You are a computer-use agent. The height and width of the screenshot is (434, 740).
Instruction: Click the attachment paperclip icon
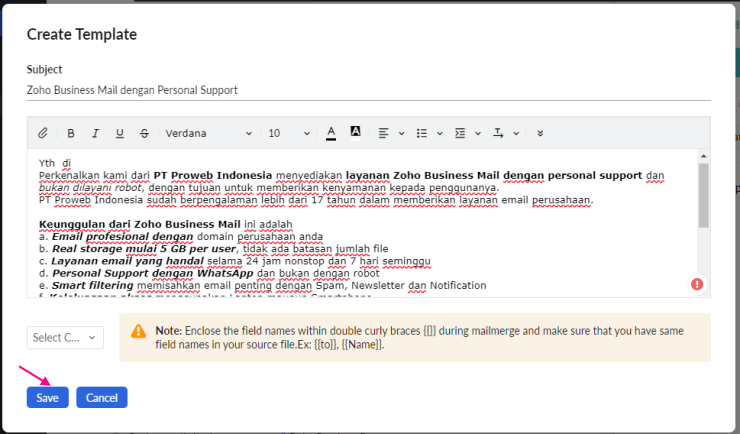42,133
